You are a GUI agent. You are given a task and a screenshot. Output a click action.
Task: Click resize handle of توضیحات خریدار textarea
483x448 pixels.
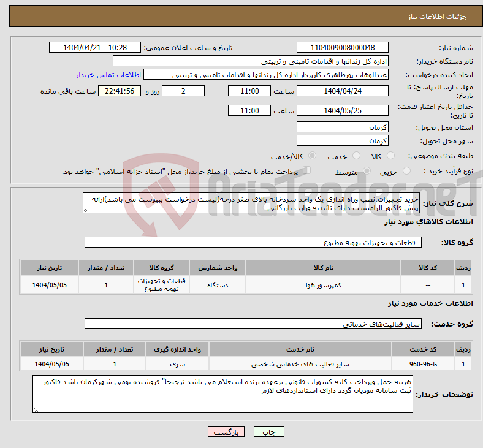tap(36, 409)
